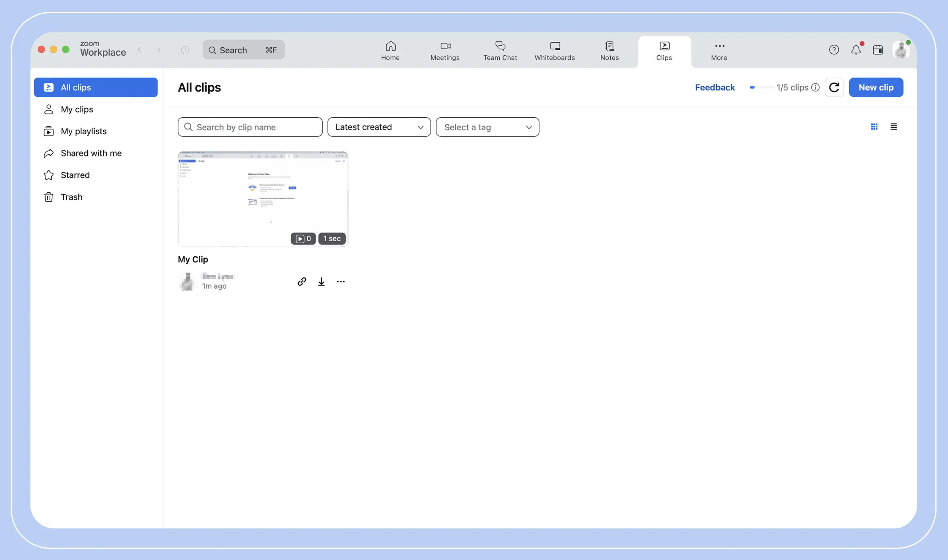
Task: Copy link for My Clip
Action: pos(302,282)
